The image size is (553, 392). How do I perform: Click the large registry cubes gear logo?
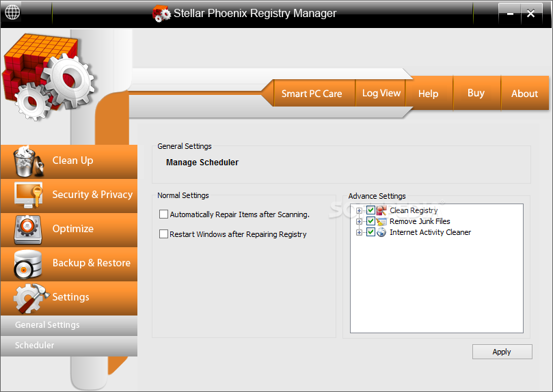49,76
